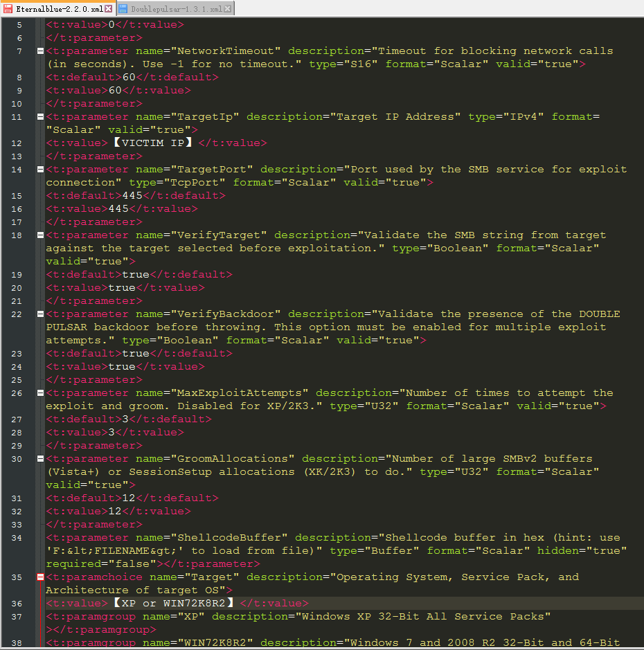Image resolution: width=644 pixels, height=650 pixels.
Task: Click the closing </t:parameter> tag on line 6
Action: coord(94,37)
